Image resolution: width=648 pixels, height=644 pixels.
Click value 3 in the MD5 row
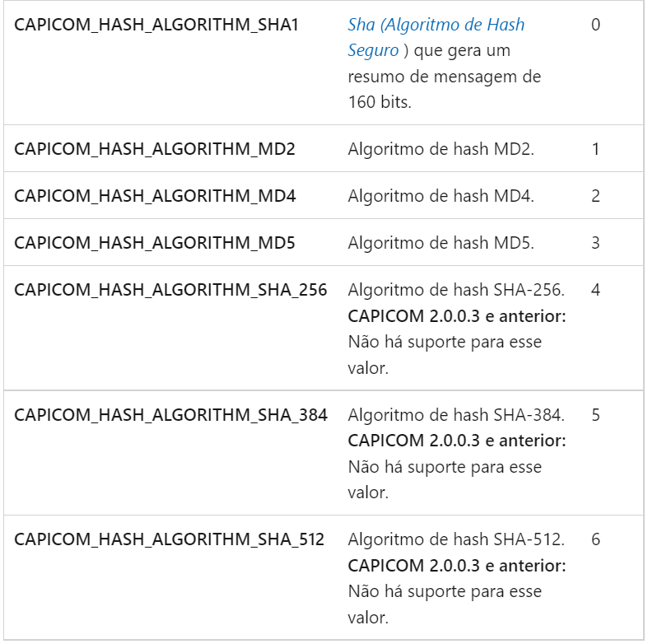pos(595,243)
